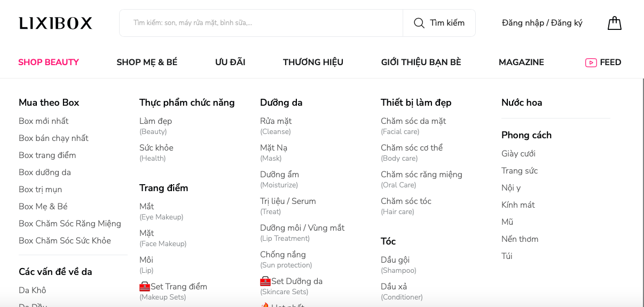
Task: Go to the Ưu đãi tab
Action: (230, 62)
